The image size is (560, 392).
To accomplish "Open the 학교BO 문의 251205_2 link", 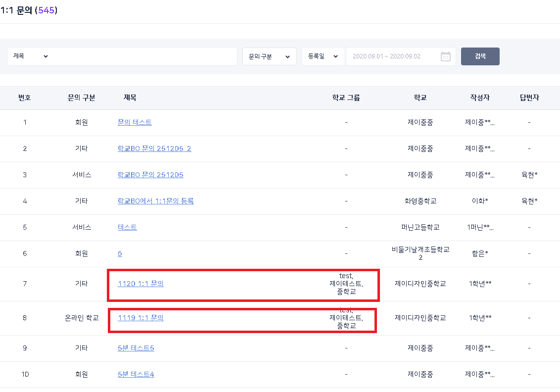I will tap(154, 148).
